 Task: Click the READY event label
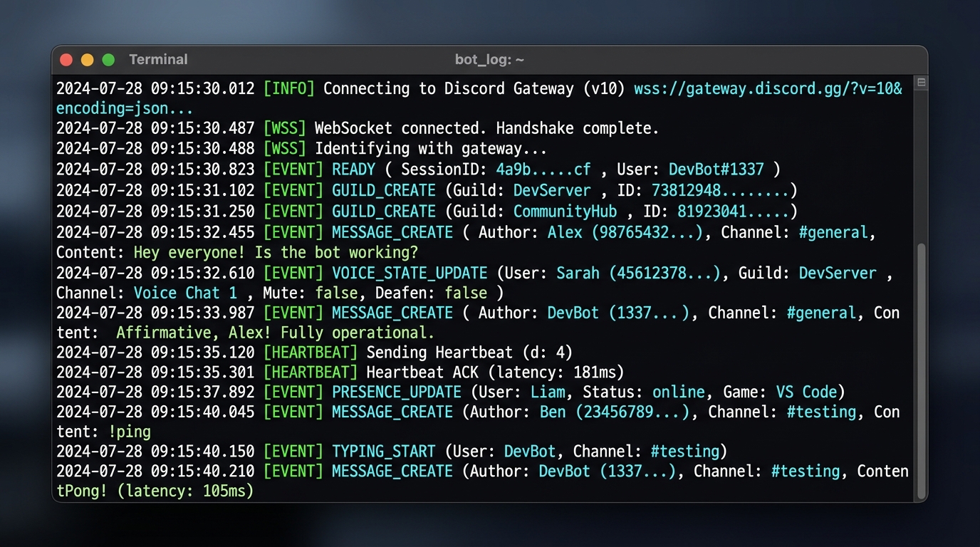point(354,170)
